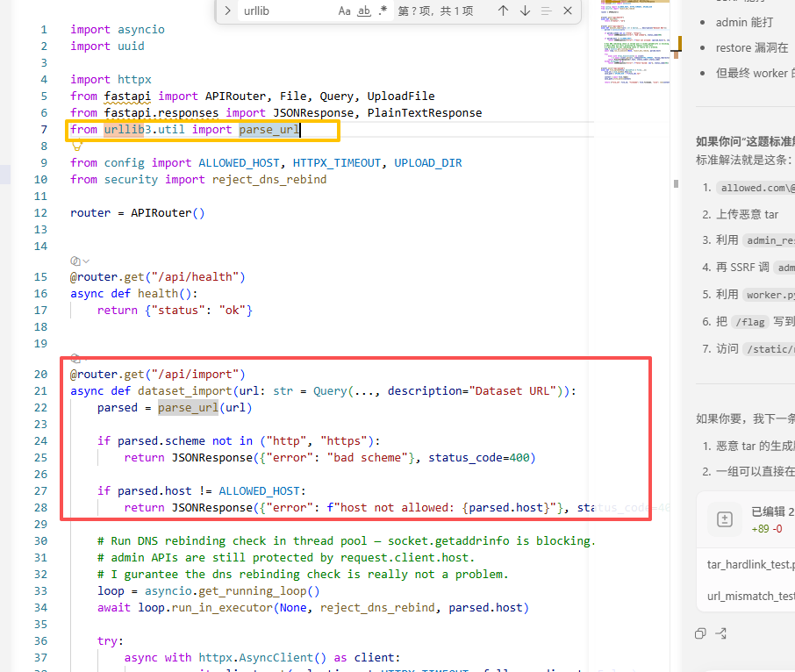795x672 pixels.
Task: Go to next match with down arrow
Action: point(525,11)
